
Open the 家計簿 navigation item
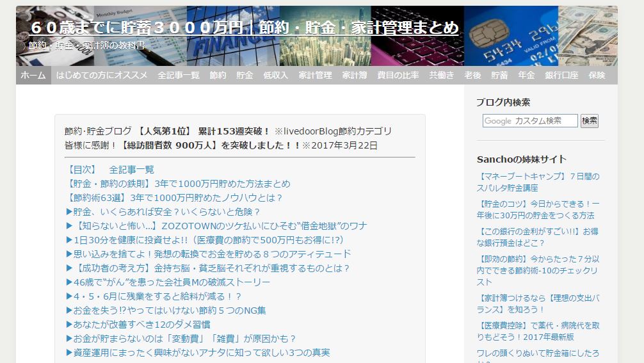tap(354, 76)
